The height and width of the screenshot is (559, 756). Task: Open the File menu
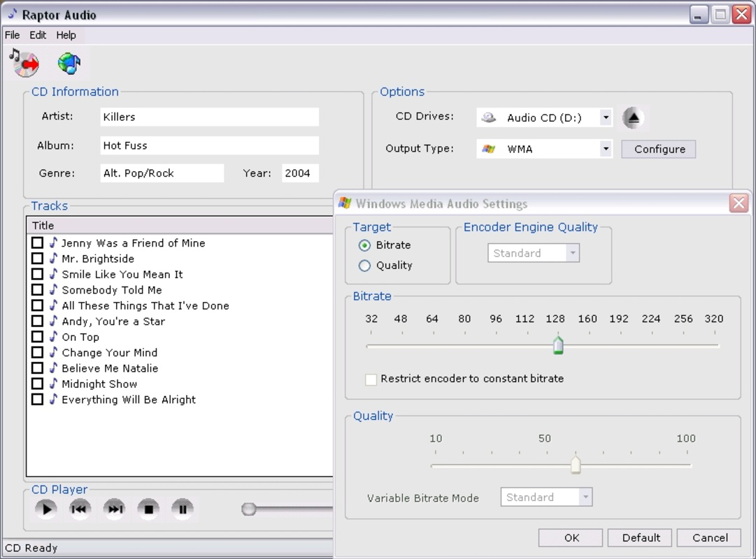coord(12,35)
